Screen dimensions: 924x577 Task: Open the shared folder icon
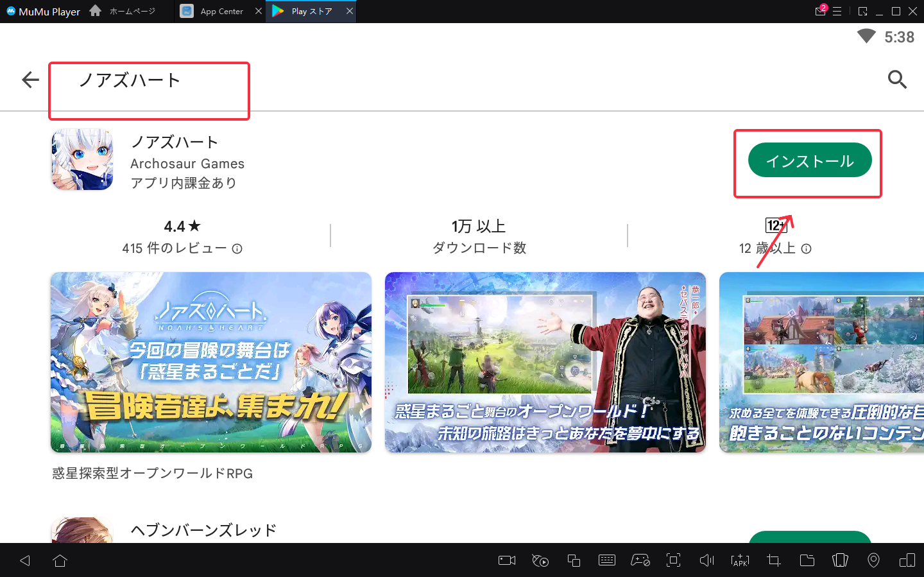click(807, 560)
